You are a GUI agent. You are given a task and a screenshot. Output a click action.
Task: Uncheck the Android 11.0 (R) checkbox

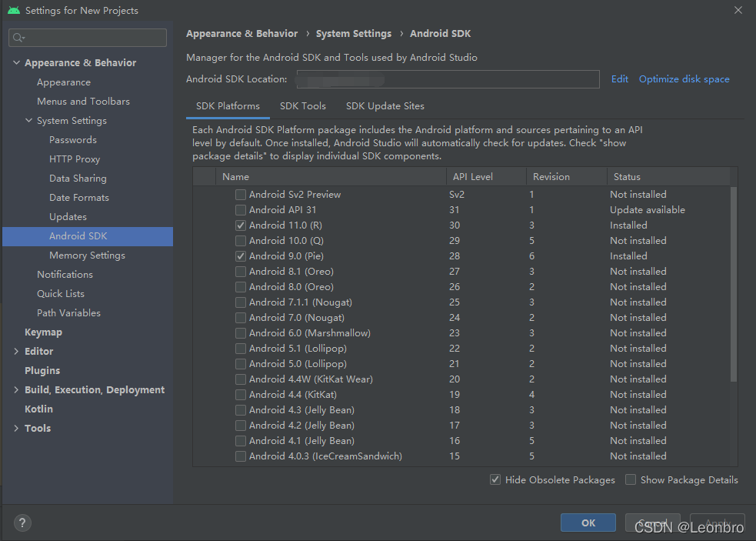pos(241,225)
